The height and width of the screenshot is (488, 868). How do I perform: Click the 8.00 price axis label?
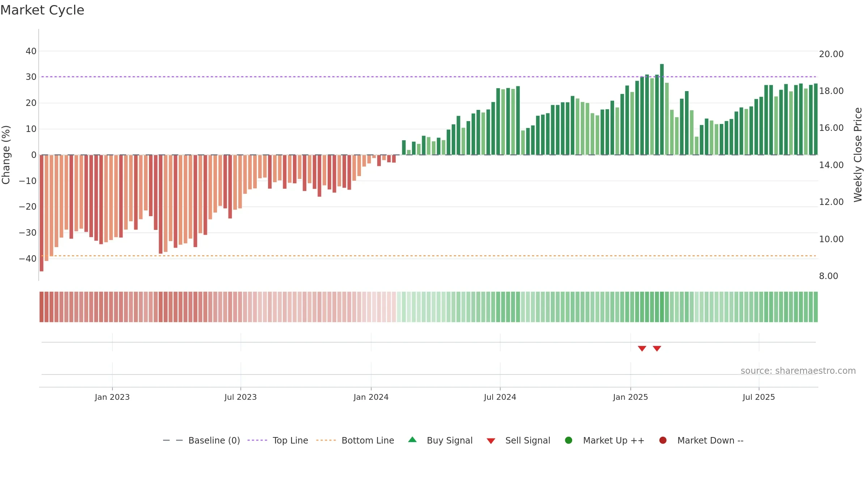coord(828,276)
